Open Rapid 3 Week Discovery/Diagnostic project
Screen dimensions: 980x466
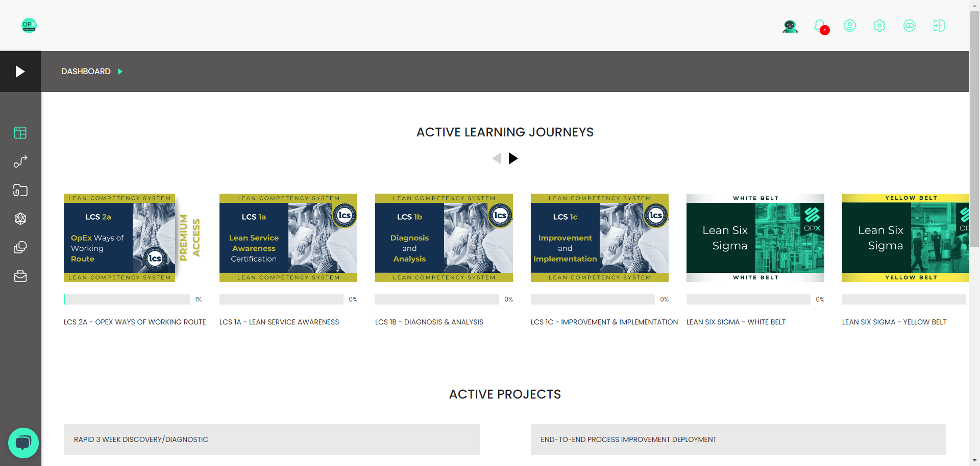[272, 439]
